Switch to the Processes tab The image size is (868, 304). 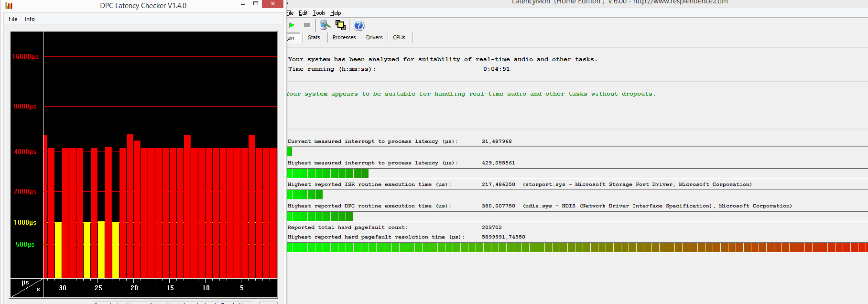344,38
